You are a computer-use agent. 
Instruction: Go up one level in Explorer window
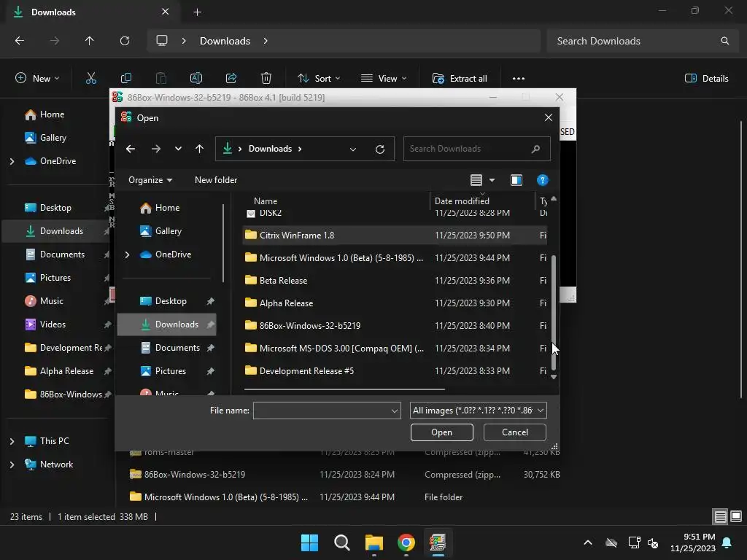point(89,41)
